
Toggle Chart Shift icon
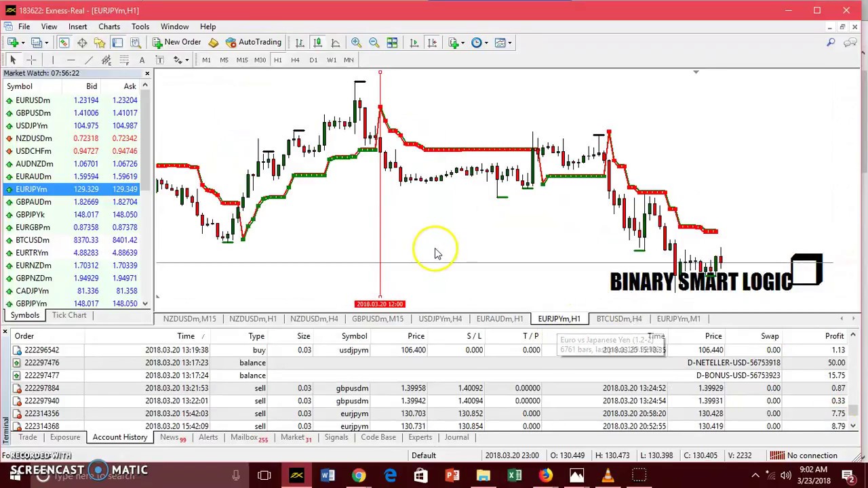432,43
